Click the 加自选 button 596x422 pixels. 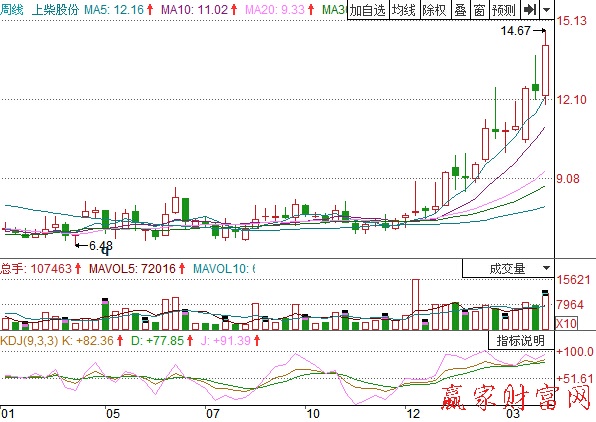coord(368,10)
